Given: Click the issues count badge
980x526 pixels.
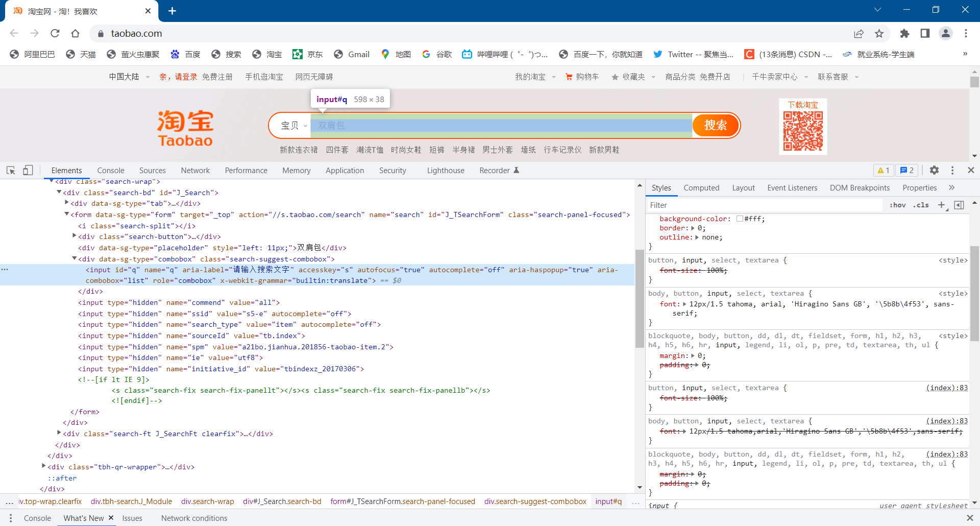Looking at the screenshot, I should [906, 170].
